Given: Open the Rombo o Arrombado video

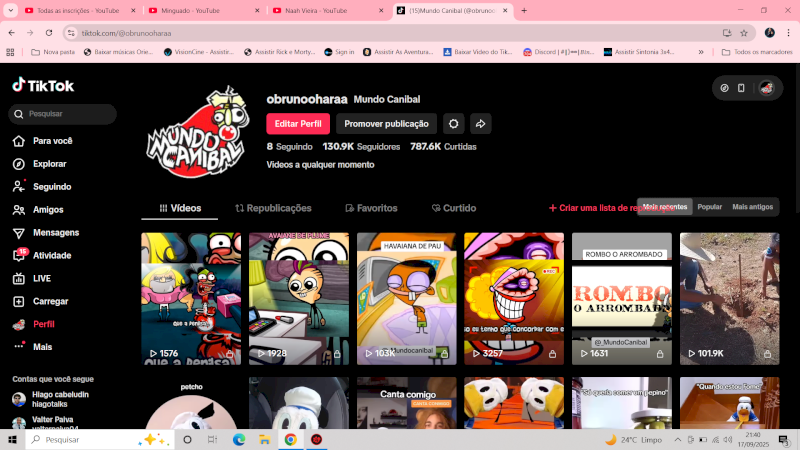Looking at the screenshot, I should click(x=622, y=298).
